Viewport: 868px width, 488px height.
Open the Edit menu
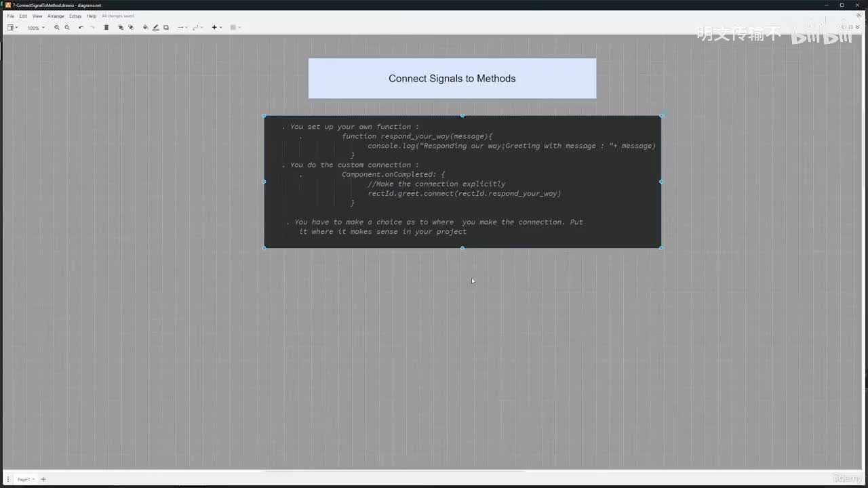[x=23, y=16]
